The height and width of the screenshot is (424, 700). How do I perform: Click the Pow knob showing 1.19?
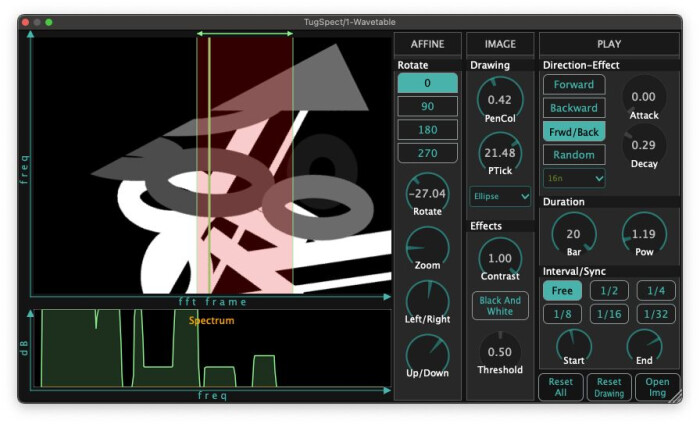(644, 233)
